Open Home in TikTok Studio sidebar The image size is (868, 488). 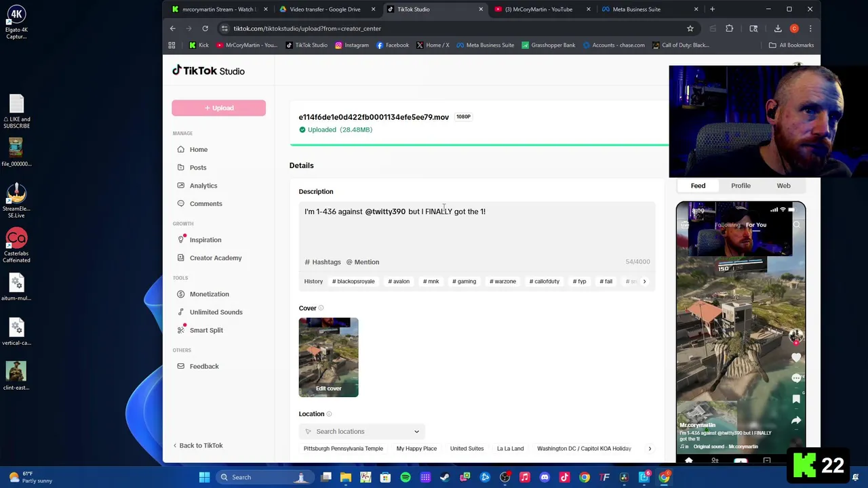tap(192, 149)
